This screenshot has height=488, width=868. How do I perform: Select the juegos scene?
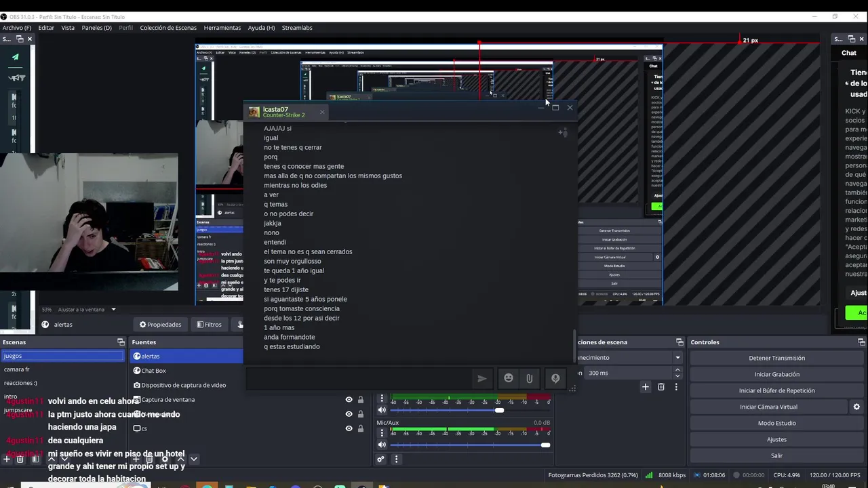(x=63, y=356)
